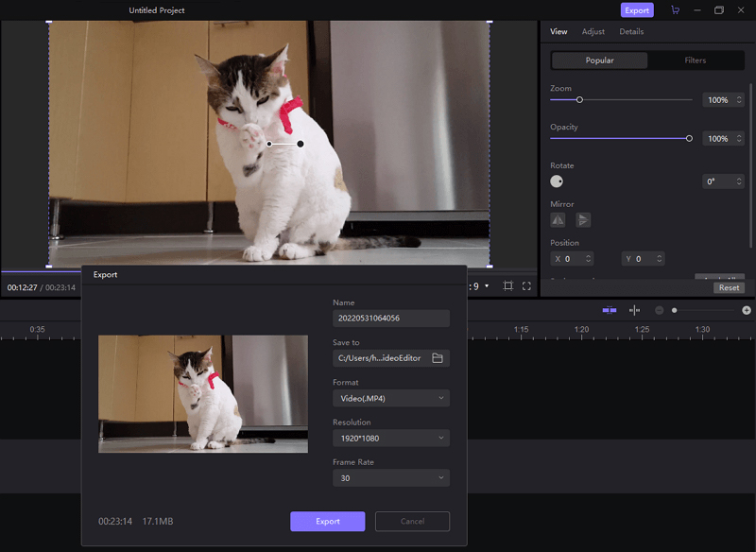The image size is (756, 552).
Task: Click the properties panel scrollbar
Action: point(750,165)
